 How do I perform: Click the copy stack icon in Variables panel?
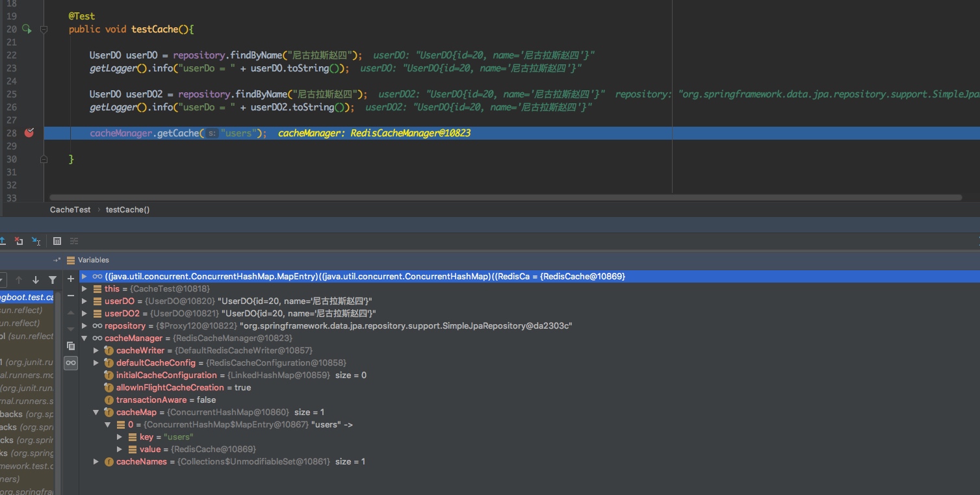[x=71, y=346]
